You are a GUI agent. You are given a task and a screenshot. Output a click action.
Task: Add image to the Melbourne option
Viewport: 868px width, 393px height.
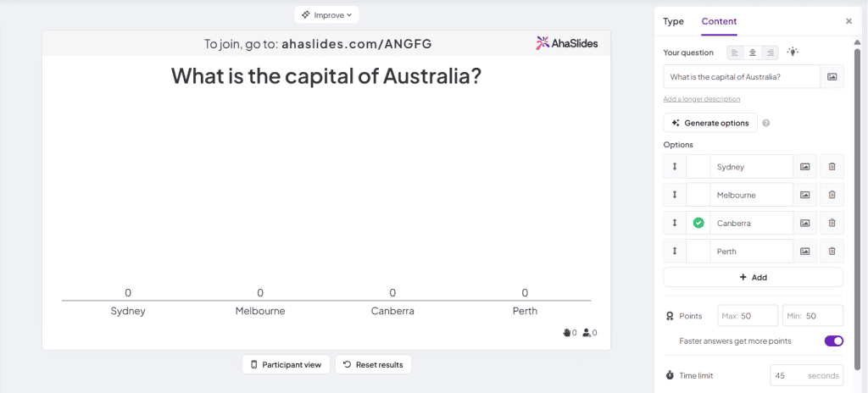[805, 195]
